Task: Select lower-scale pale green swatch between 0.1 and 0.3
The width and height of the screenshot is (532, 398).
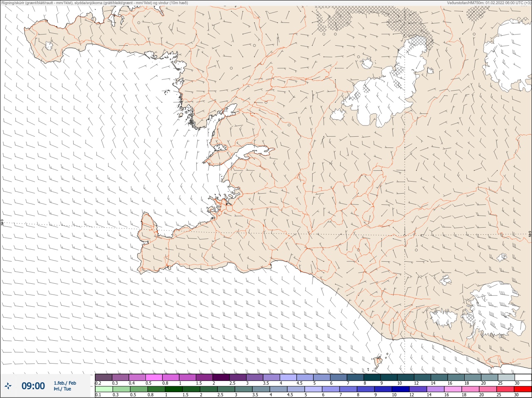Action: click(103, 389)
